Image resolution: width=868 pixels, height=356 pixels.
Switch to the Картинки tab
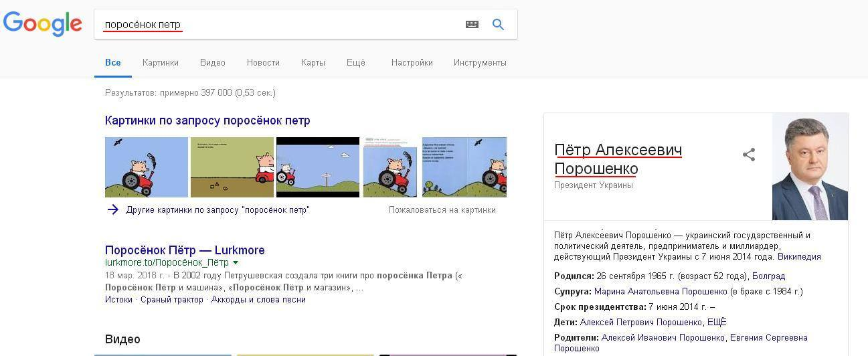pyautogui.click(x=161, y=62)
